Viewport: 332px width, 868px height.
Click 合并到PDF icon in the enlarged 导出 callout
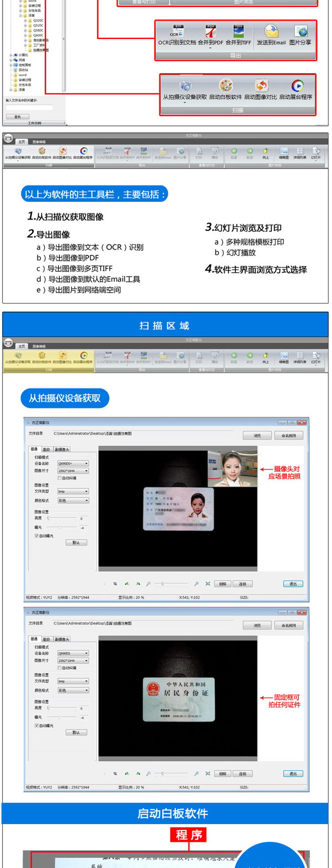pyautogui.click(x=210, y=35)
